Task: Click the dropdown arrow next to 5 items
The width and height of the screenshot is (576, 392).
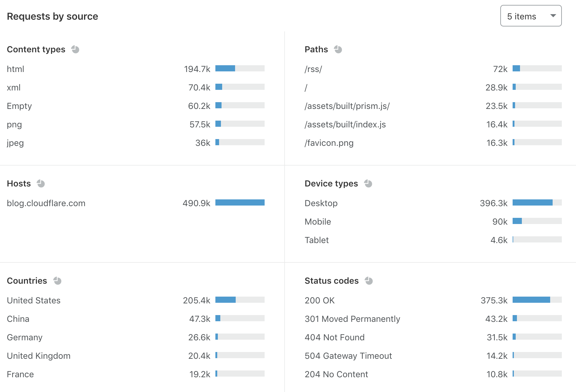Action: click(x=553, y=16)
